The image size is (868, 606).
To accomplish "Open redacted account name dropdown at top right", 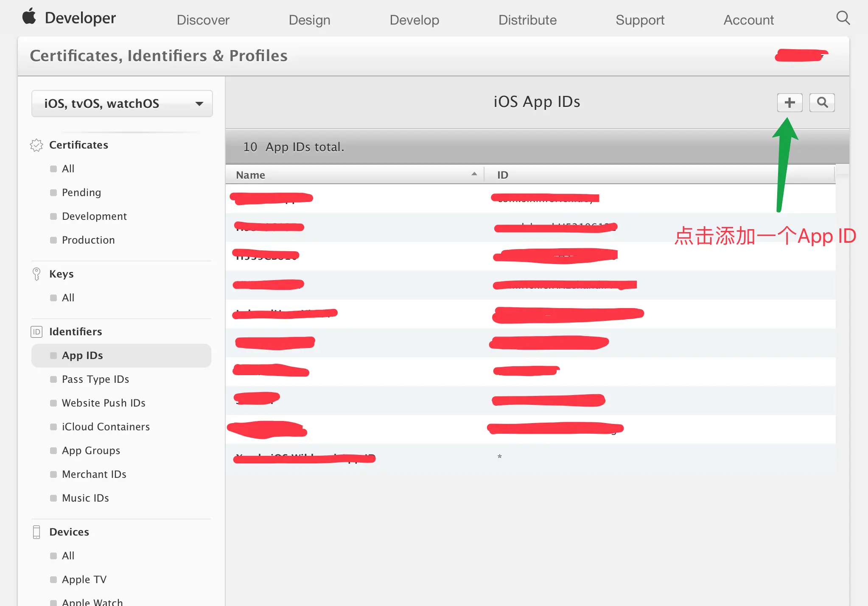I will [801, 56].
